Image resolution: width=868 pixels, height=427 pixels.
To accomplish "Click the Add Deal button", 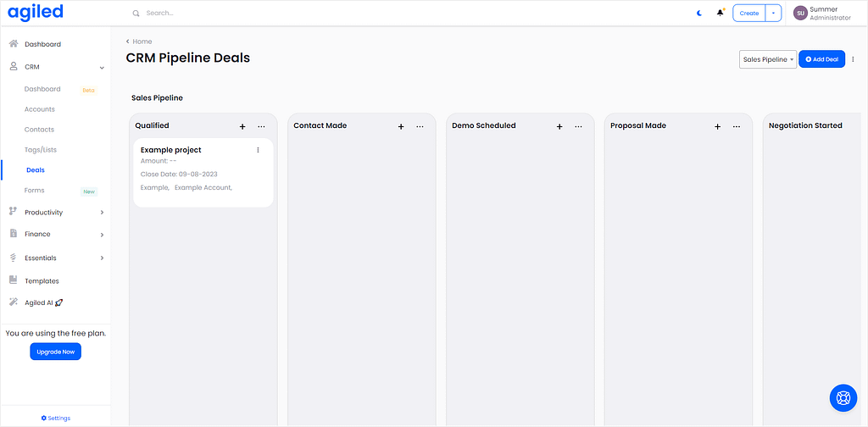I will (821, 59).
